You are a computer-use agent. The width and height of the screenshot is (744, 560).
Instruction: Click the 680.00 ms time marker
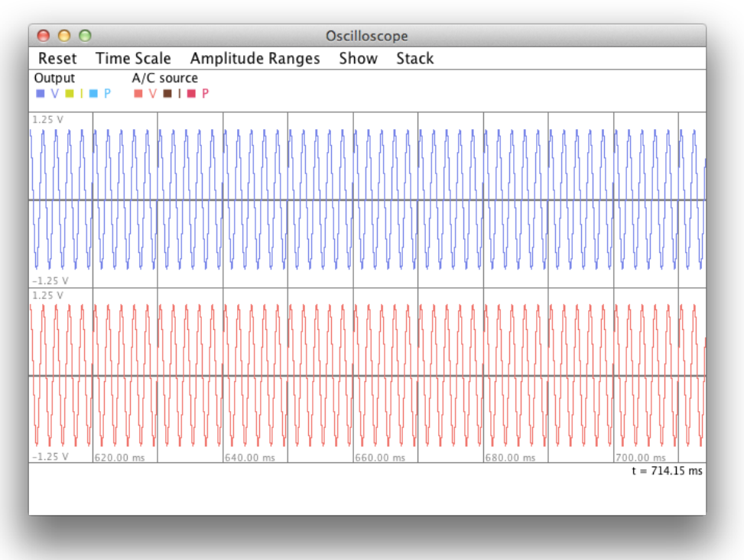click(510, 458)
